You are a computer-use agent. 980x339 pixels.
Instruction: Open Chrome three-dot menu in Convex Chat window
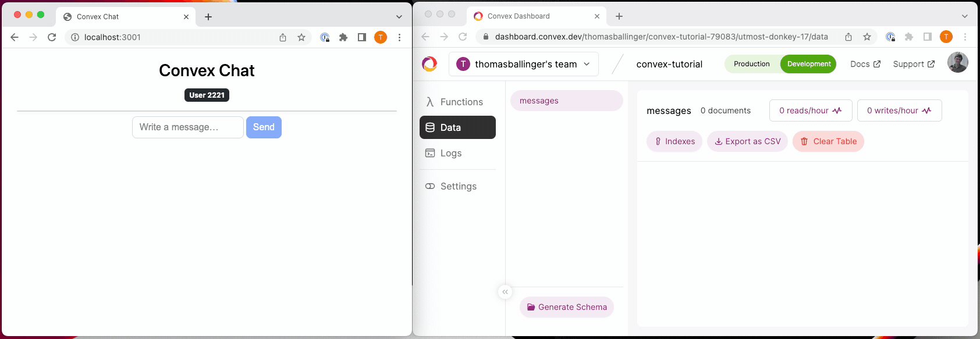[399, 37]
